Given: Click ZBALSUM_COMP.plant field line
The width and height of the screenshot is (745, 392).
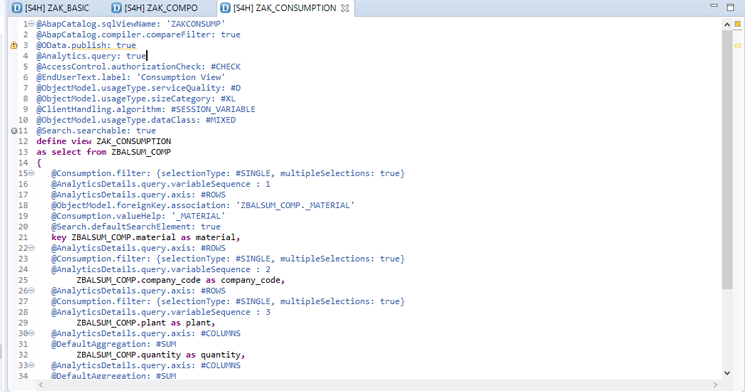Looking at the screenshot, I should click(146, 323).
